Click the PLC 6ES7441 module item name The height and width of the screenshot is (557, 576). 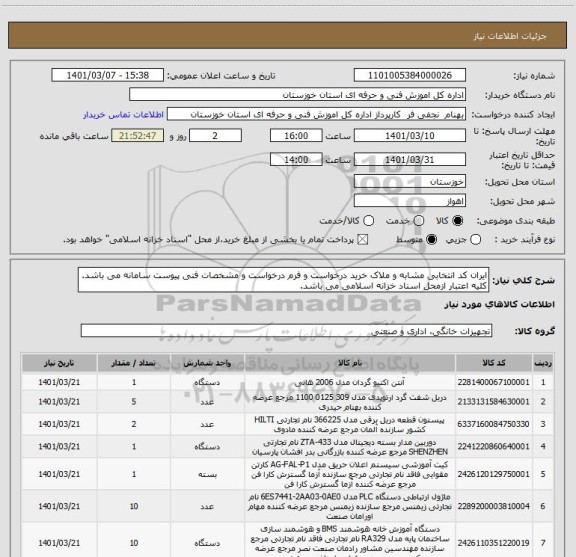(350, 506)
